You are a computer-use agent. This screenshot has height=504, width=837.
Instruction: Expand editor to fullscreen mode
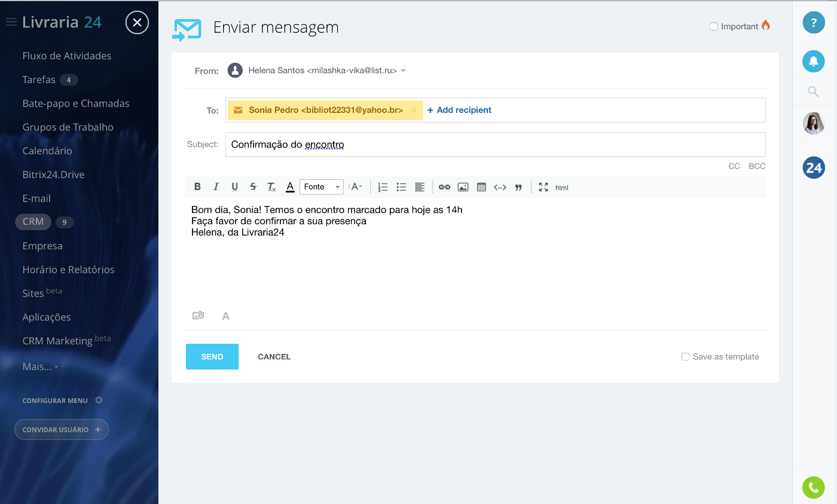[x=543, y=187]
